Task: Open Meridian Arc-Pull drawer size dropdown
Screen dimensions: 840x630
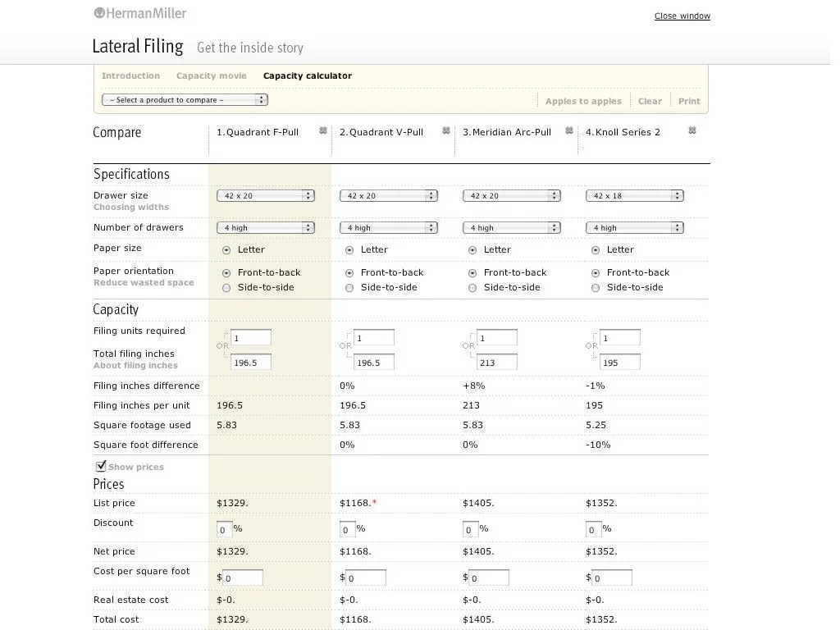Action: [x=512, y=196]
